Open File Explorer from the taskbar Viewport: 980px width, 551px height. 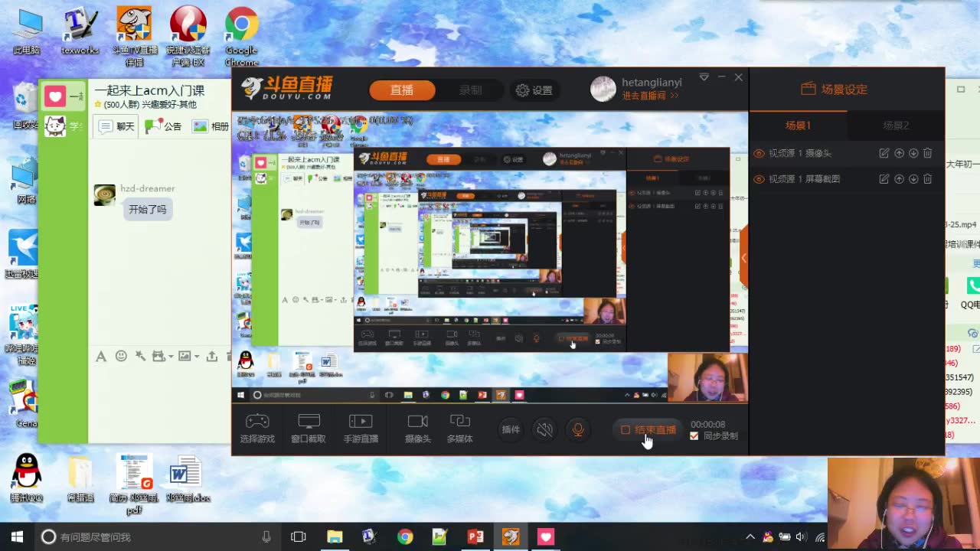335,537
